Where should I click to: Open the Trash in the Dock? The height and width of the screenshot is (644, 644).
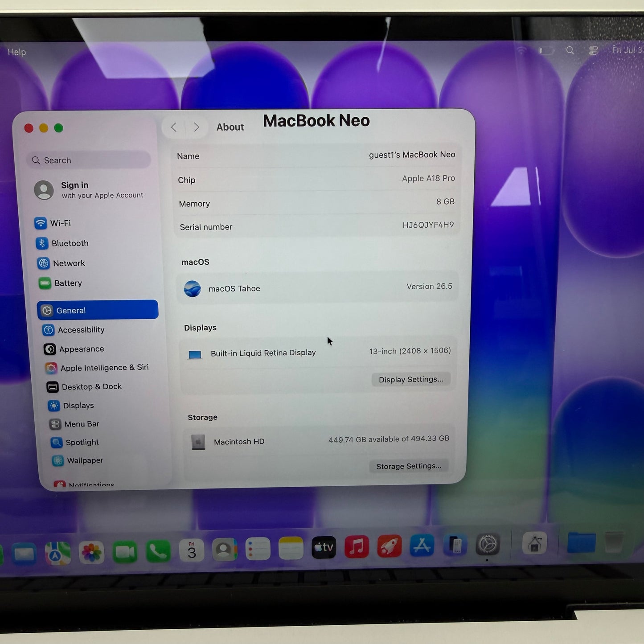[x=614, y=542]
